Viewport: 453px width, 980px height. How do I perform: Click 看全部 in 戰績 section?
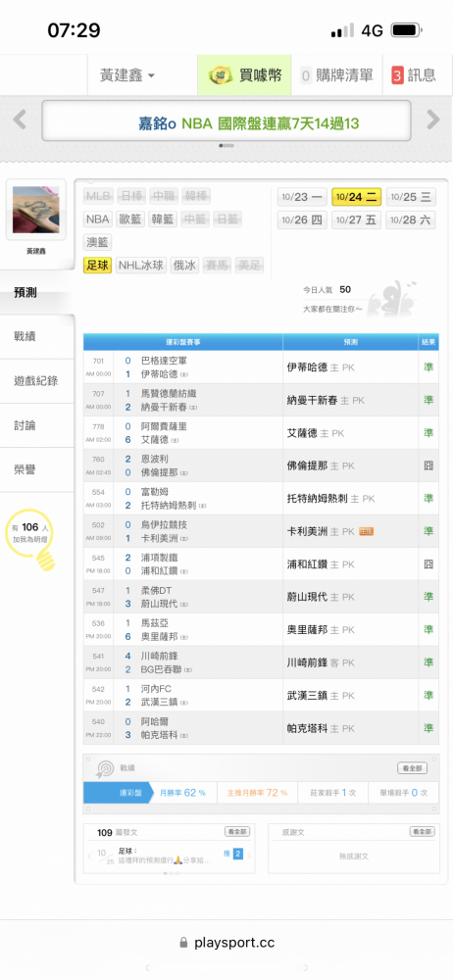413,768
